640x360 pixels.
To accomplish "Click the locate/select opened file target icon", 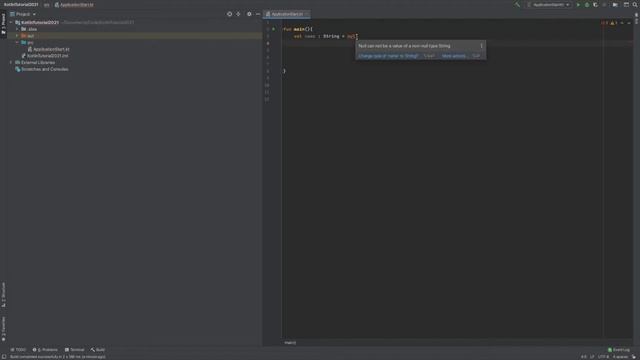I will (229, 14).
